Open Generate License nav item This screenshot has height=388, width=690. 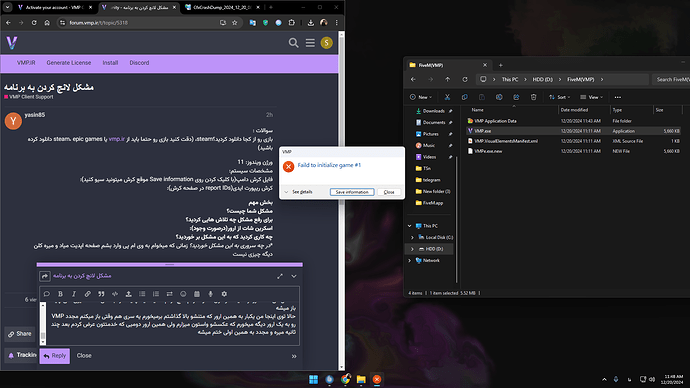click(x=69, y=63)
